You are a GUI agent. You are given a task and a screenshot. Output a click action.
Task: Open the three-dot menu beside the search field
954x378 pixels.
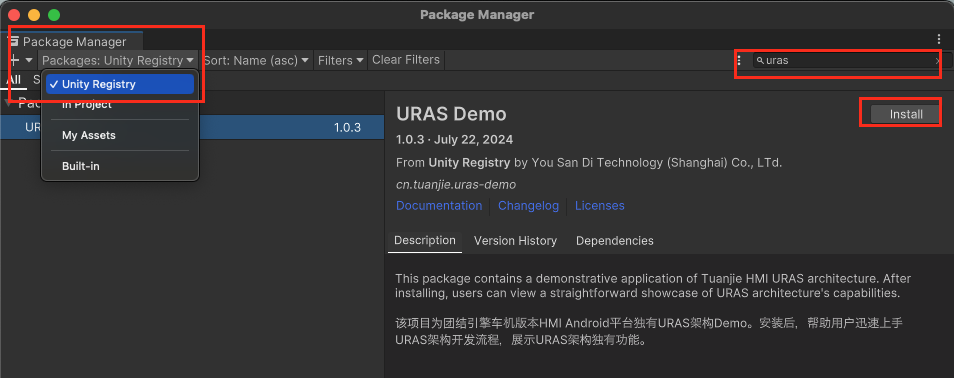point(739,60)
